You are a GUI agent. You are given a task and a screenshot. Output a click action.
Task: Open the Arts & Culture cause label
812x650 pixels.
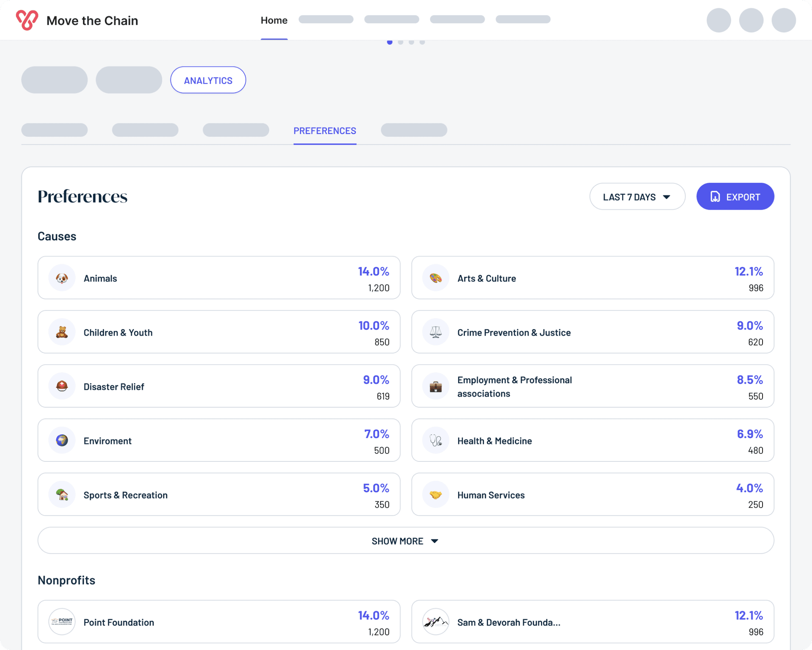click(487, 278)
